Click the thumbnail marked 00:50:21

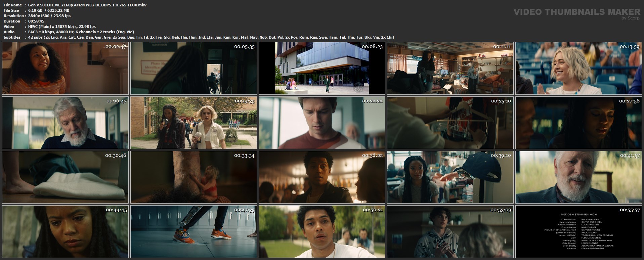tap(322, 232)
